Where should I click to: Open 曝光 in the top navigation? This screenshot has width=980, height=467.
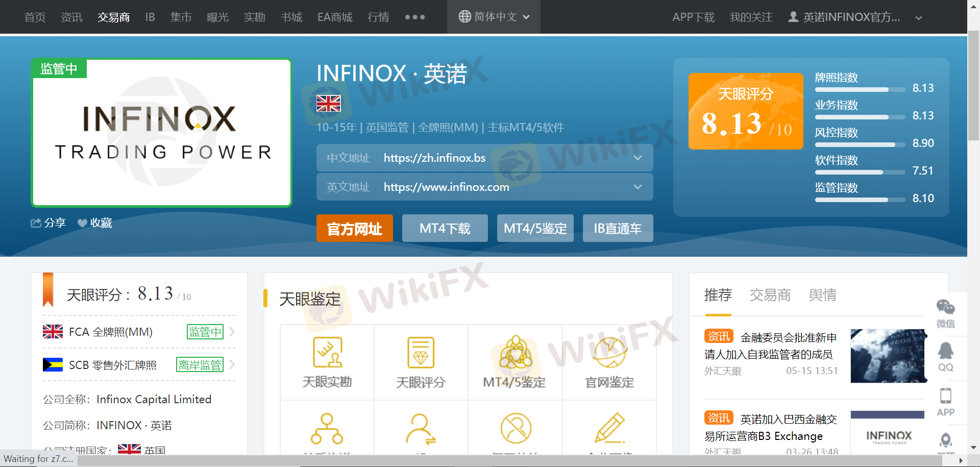click(218, 17)
